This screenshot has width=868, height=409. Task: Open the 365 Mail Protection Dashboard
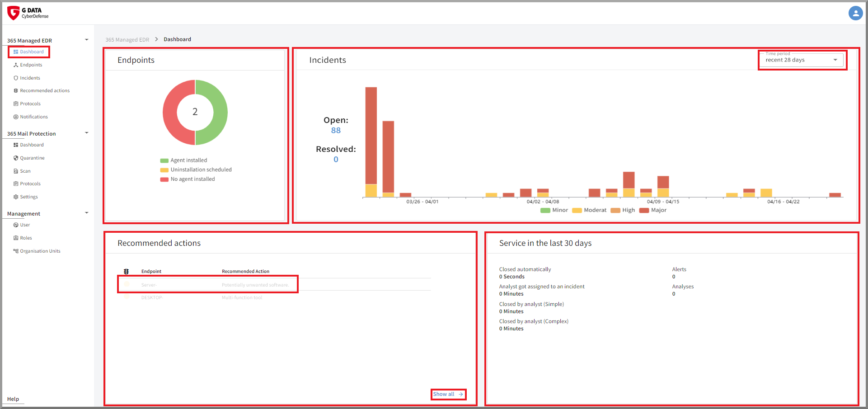(x=32, y=145)
